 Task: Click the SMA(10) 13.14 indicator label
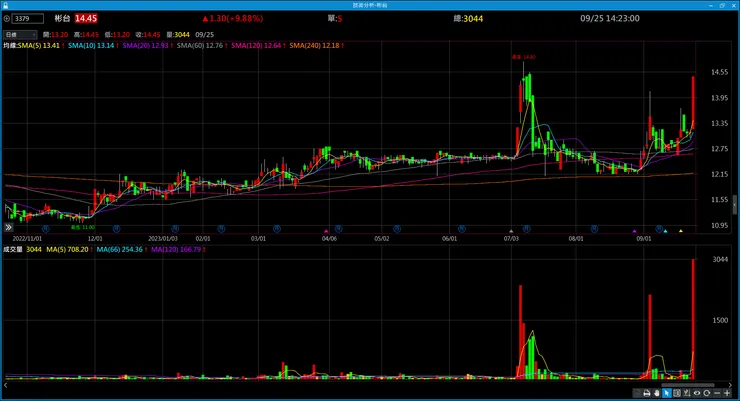tap(92, 46)
